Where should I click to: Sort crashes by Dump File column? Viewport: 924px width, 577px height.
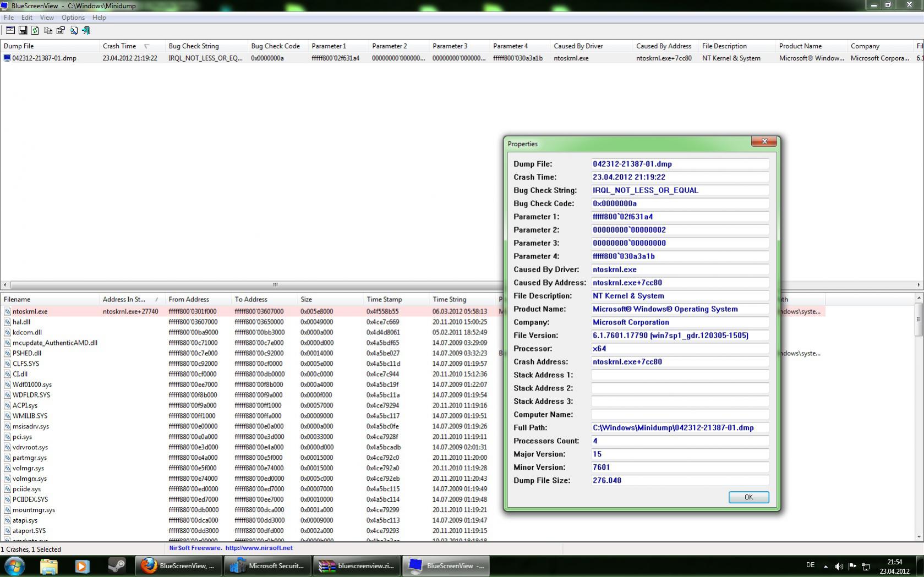coord(50,46)
